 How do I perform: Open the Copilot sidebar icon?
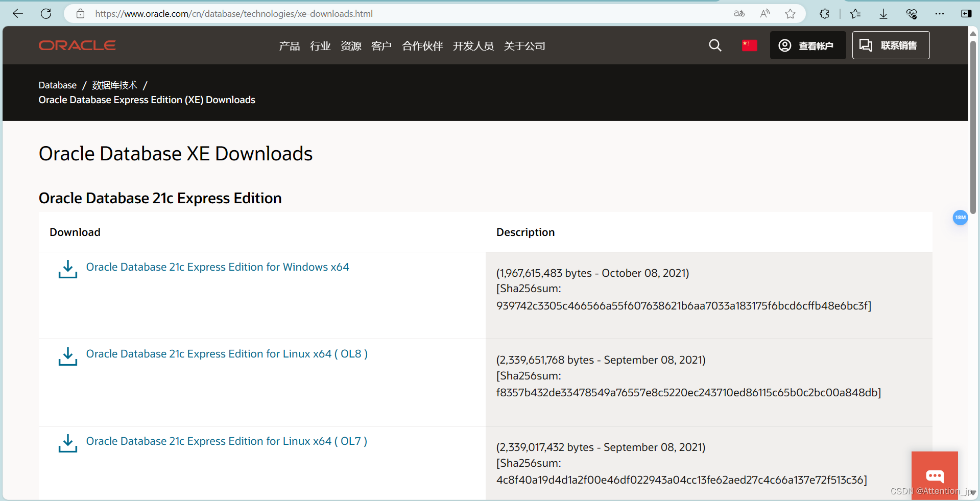click(967, 14)
